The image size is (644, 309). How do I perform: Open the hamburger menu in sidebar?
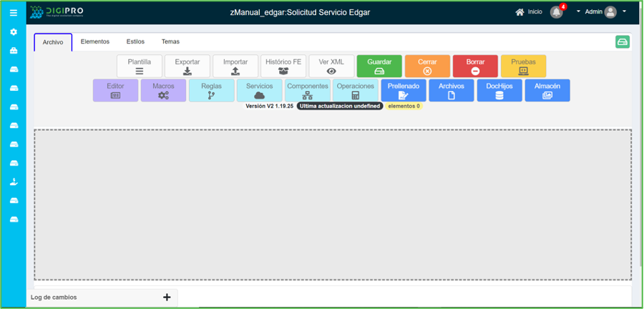[13, 12]
